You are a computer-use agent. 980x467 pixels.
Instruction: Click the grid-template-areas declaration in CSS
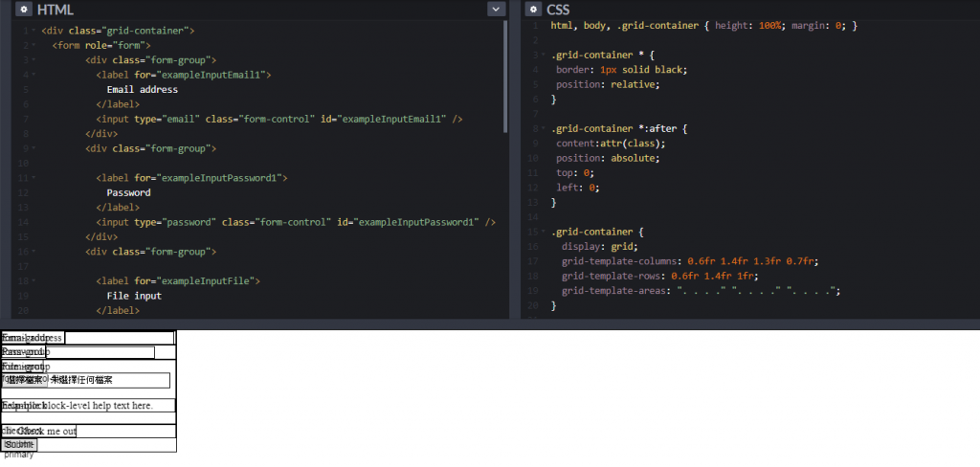(x=702, y=291)
